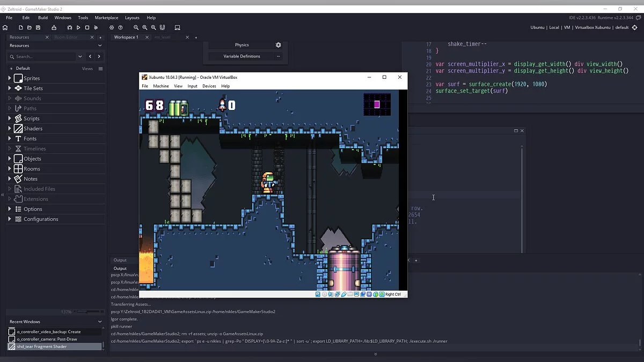Viewport: 644px width, 362px height.
Task: Click the Run (play) toolbar icon
Action: 78,27
